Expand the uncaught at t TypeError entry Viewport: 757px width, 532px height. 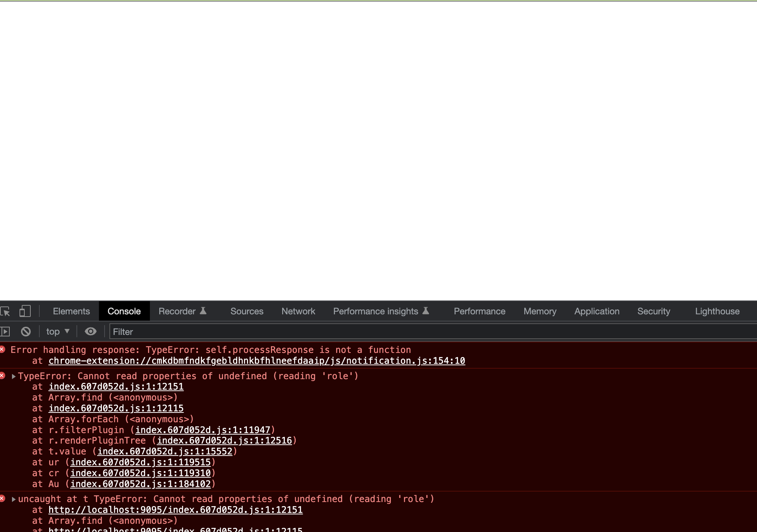point(13,499)
